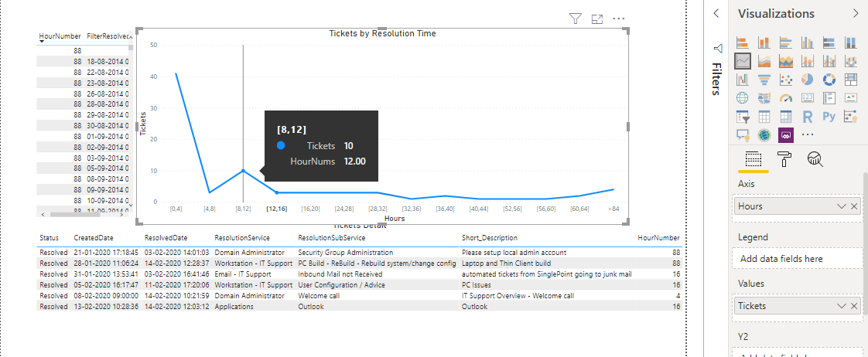
Task: Select the Stacked bar chart visual
Action: [x=743, y=42]
